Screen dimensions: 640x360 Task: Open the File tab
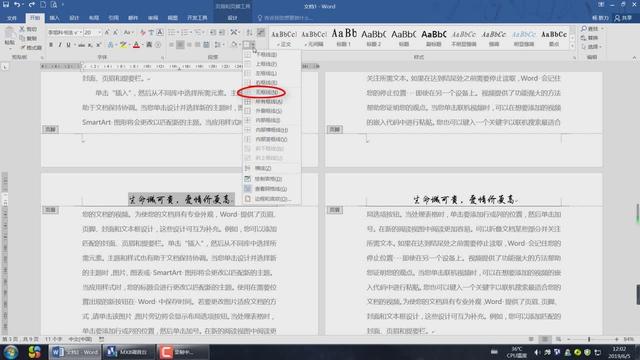coord(12,18)
